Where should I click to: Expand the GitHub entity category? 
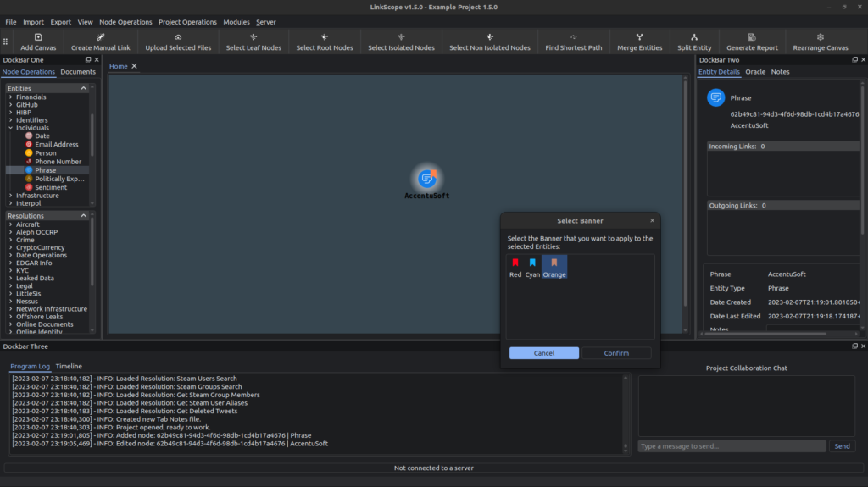10,104
